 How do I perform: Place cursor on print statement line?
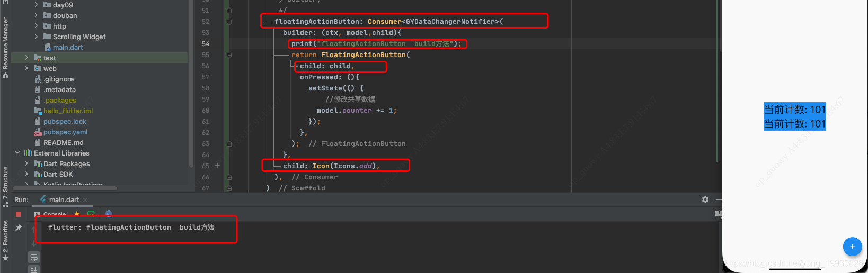[x=376, y=44]
